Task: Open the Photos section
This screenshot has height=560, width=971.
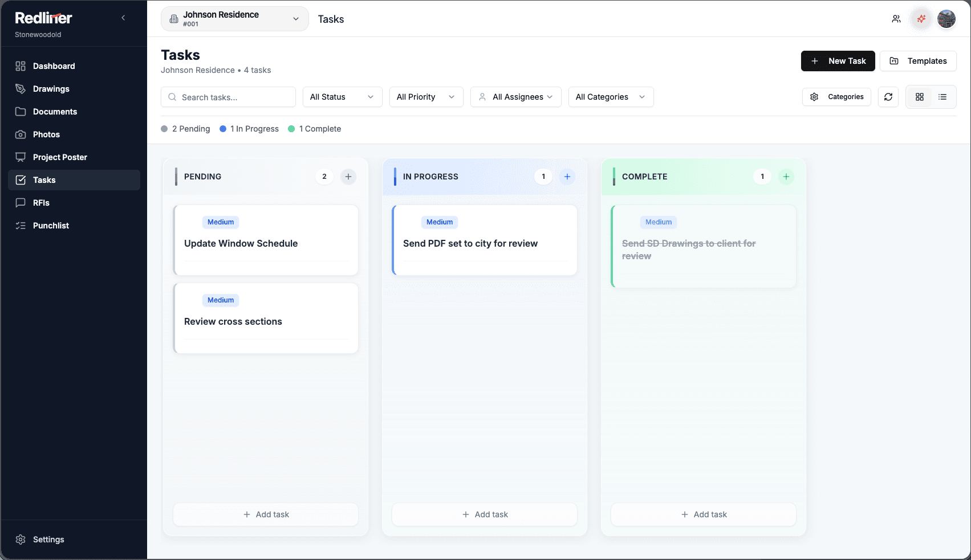Action: pos(74,134)
